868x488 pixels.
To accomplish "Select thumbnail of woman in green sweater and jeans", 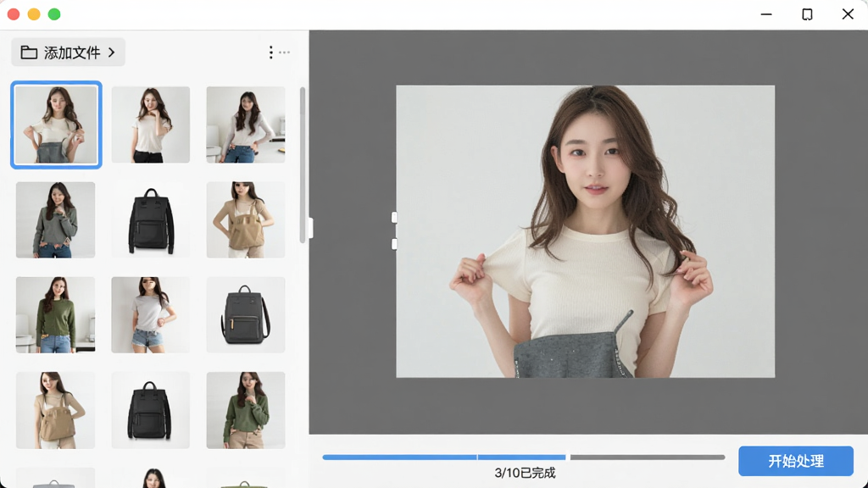I will pos(55,315).
